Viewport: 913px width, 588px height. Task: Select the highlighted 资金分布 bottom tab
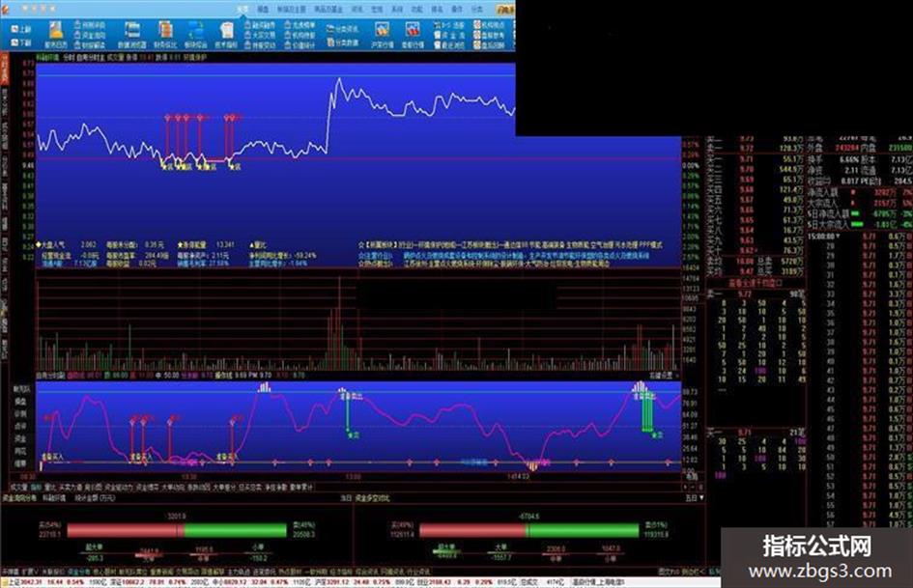(78, 572)
